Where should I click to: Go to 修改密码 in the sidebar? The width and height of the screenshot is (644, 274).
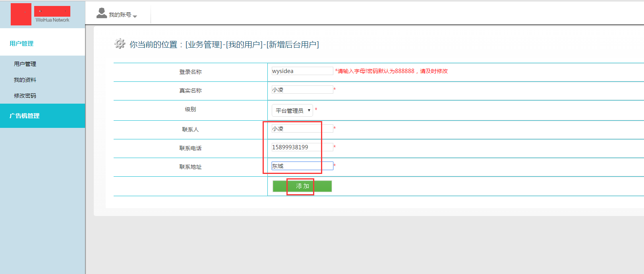(25, 96)
